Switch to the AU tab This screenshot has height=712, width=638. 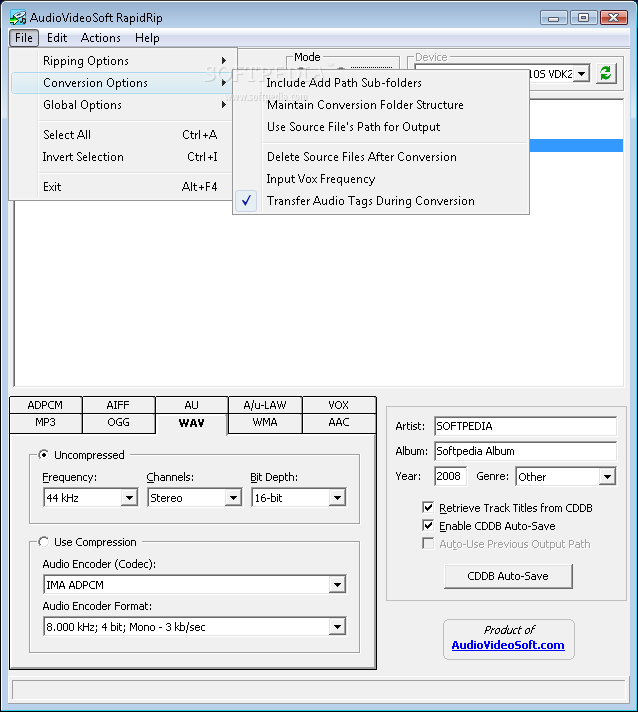tap(192, 405)
